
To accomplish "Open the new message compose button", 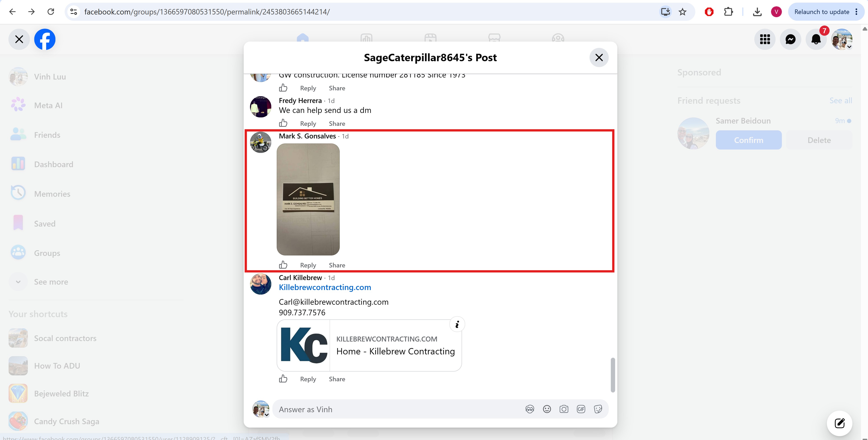I will 839,423.
